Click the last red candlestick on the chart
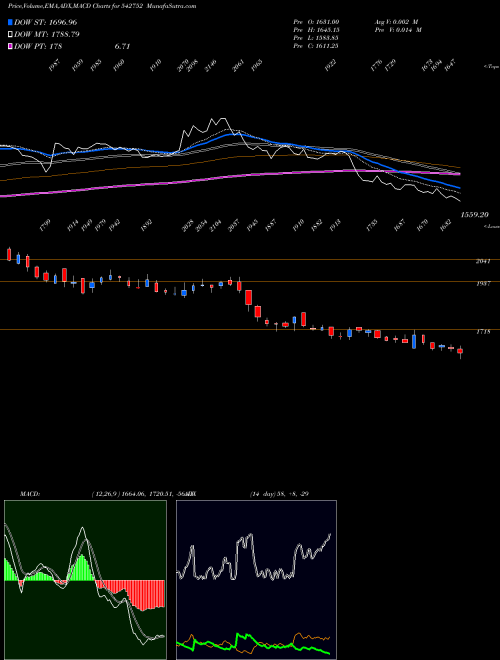Image resolution: width=500 pixels, height=660 pixels. [460, 351]
